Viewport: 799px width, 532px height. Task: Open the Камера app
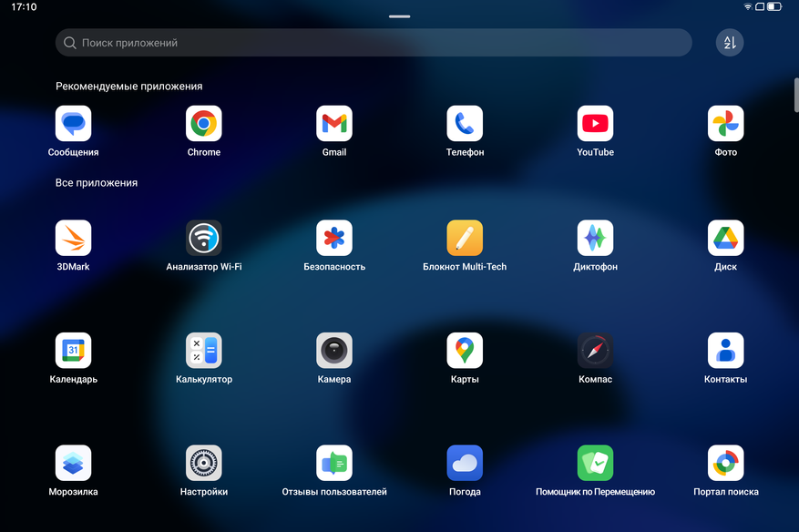pos(334,351)
